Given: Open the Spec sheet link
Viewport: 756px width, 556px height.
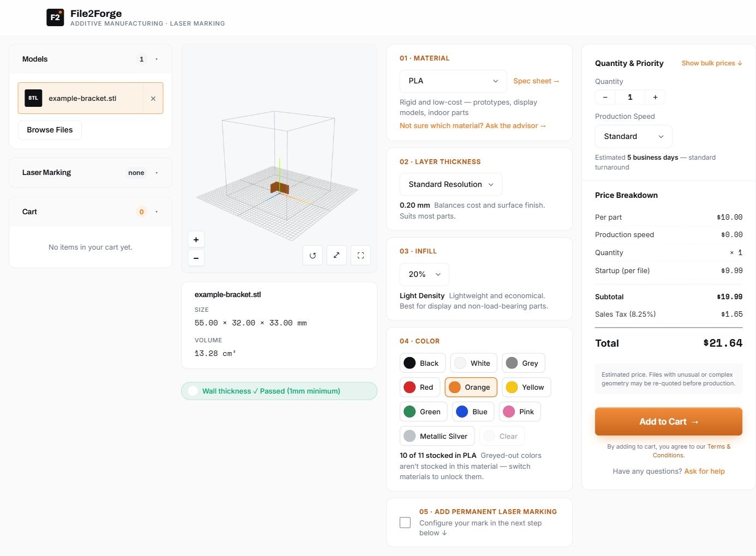Looking at the screenshot, I should (536, 81).
